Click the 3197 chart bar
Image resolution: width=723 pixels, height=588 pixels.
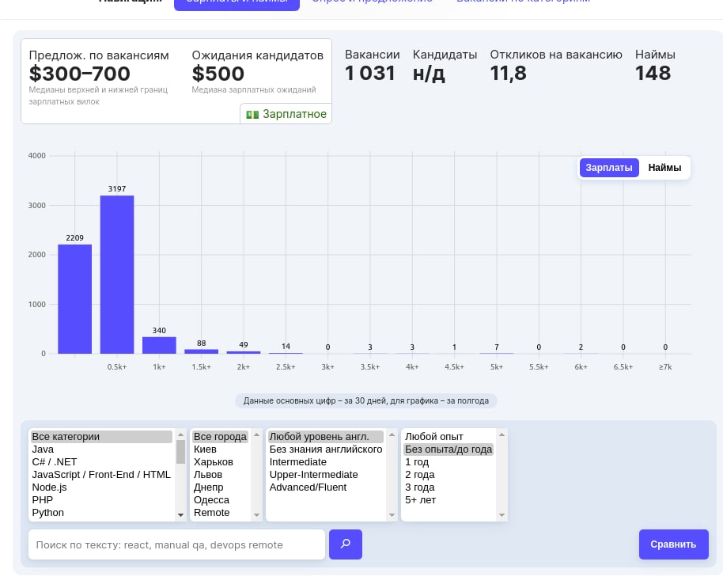click(117, 275)
